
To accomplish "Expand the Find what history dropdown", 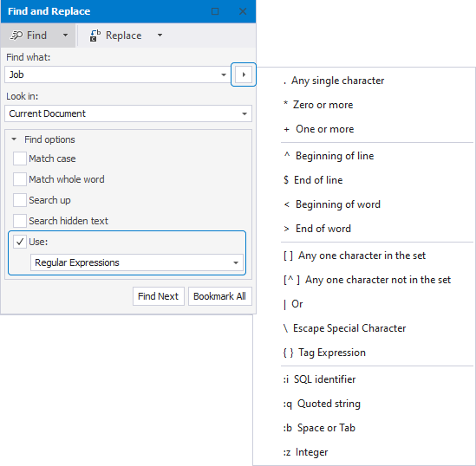I will point(224,74).
